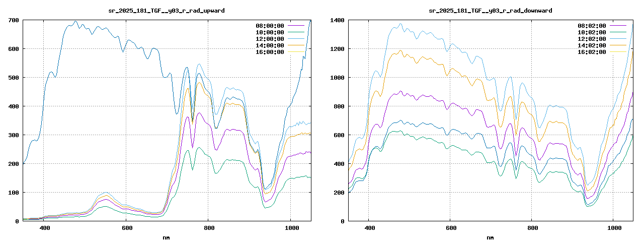
Task: Click y-axis tick 500 on upward chart
Action: point(14,78)
